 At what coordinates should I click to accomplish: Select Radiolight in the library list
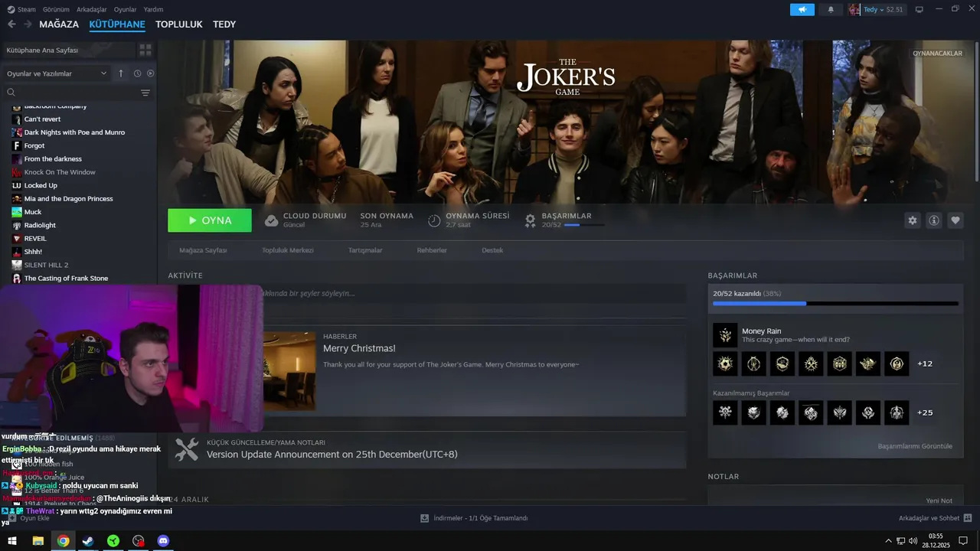(40, 225)
